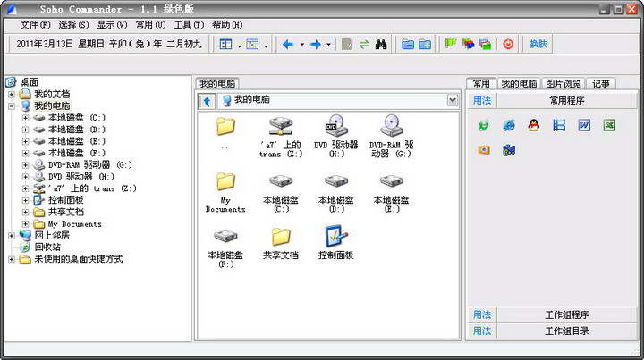
Task: Click the gray document icon in toolbar
Action: coord(347,45)
